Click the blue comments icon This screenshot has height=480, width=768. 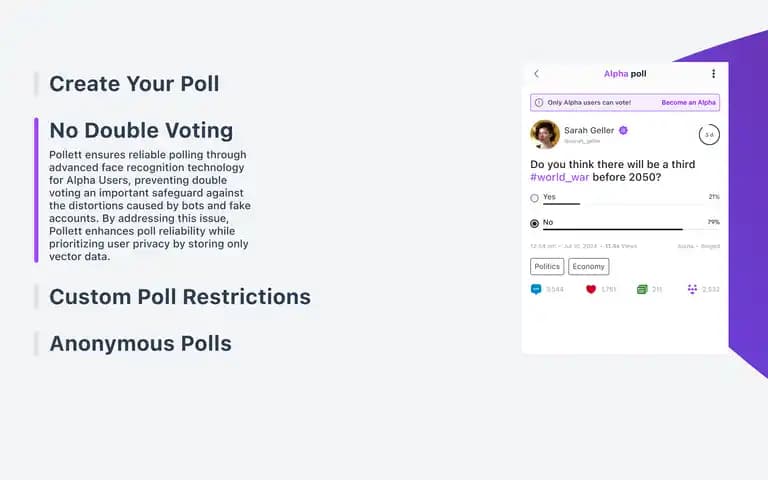(536, 289)
